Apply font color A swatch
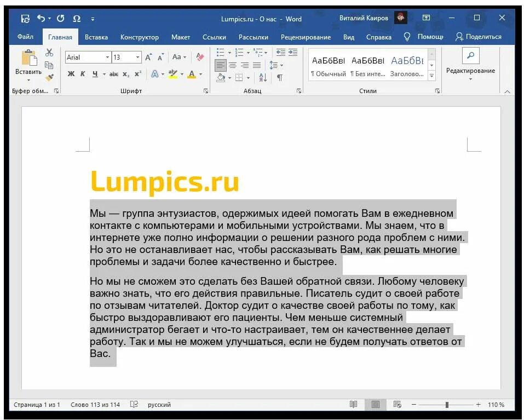Viewport: 524px width, 420px height. 192,74
